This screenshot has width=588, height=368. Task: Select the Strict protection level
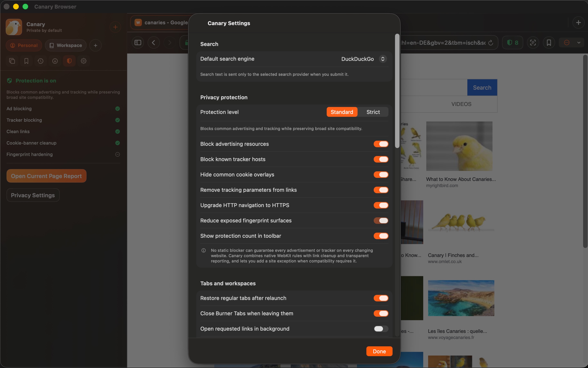(373, 112)
